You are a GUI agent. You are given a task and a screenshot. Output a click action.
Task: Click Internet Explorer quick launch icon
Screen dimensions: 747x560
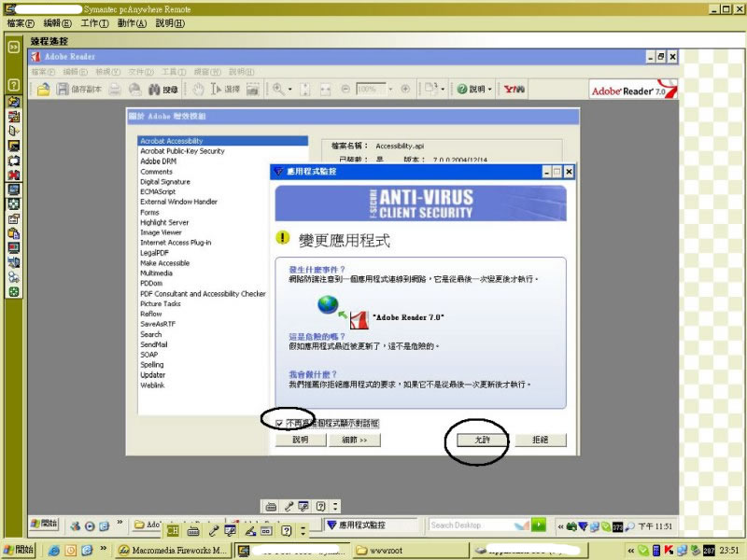pyautogui.click(x=54, y=551)
